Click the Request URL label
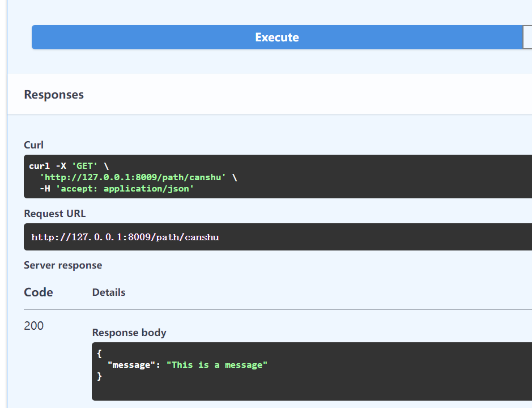The width and height of the screenshot is (532, 408). pos(54,214)
